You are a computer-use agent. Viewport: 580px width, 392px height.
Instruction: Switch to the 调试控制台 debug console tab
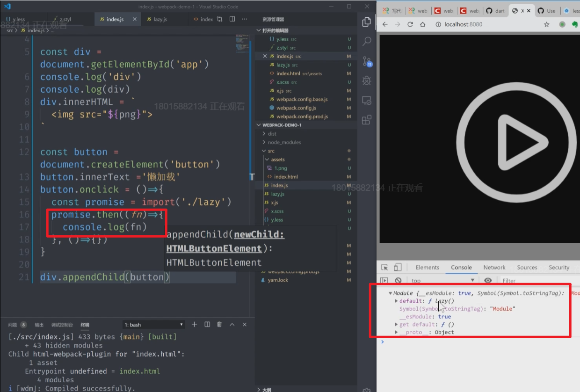tap(62, 325)
